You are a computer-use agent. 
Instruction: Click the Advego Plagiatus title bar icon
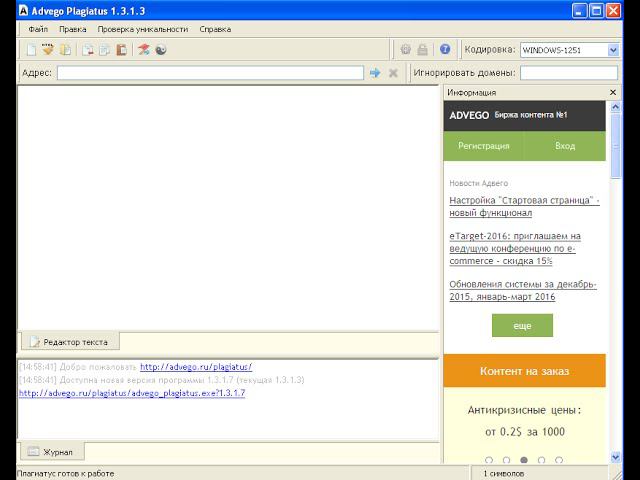click(24, 10)
